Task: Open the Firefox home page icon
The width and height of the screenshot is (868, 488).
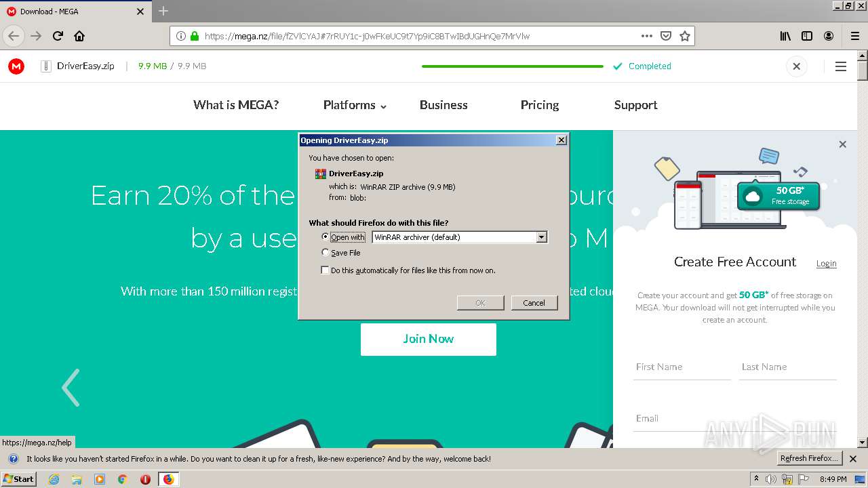Action: tap(79, 36)
